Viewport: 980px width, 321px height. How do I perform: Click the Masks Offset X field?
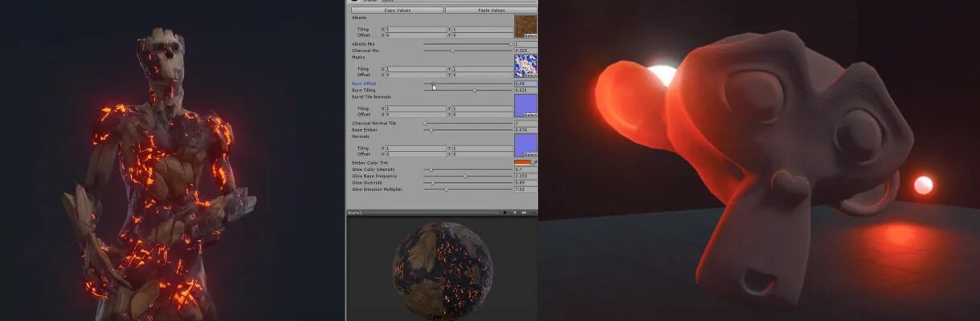[415, 75]
